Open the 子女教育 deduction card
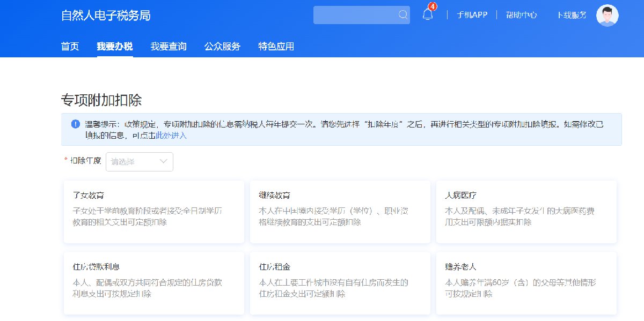The image size is (644, 321). coord(154,212)
